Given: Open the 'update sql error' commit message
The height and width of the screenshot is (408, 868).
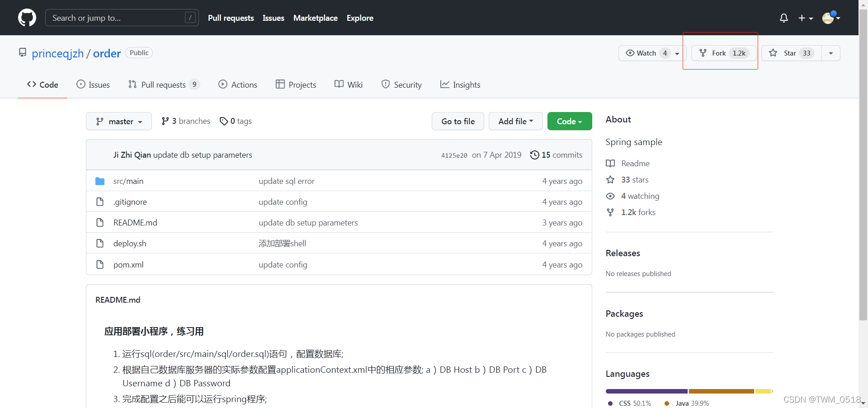Looking at the screenshot, I should (x=287, y=181).
